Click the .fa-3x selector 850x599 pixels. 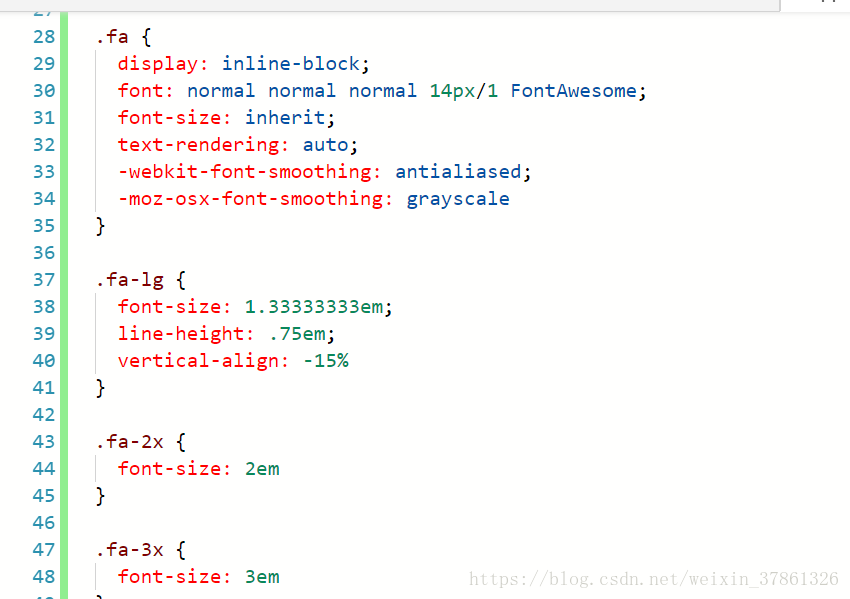[130, 550]
